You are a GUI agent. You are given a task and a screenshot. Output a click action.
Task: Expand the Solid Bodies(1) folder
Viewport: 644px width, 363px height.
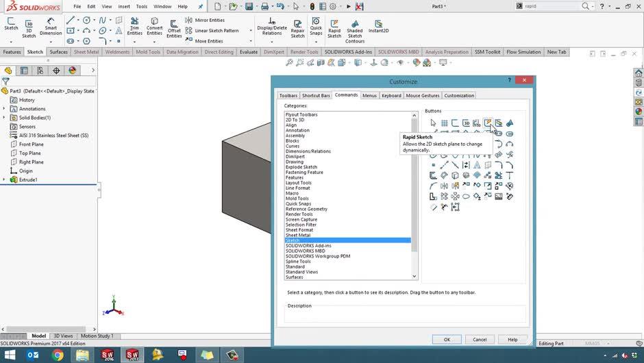point(4,118)
